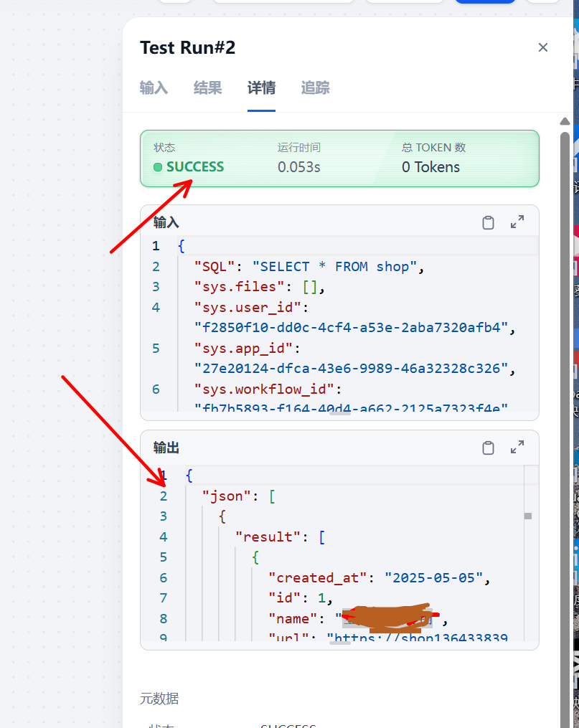Copy the 输出 JSON content
The image size is (579, 728).
pos(488,448)
